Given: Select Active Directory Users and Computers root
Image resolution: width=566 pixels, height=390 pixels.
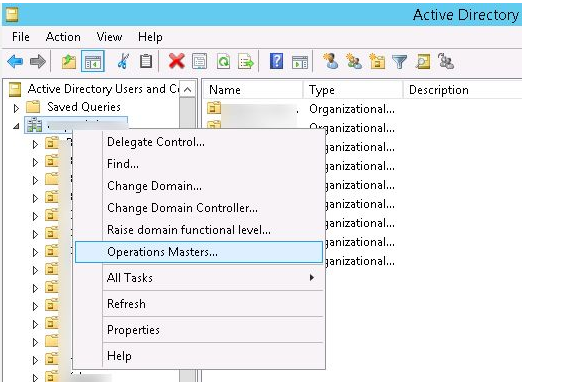Looking at the screenshot, I should click(x=103, y=89).
